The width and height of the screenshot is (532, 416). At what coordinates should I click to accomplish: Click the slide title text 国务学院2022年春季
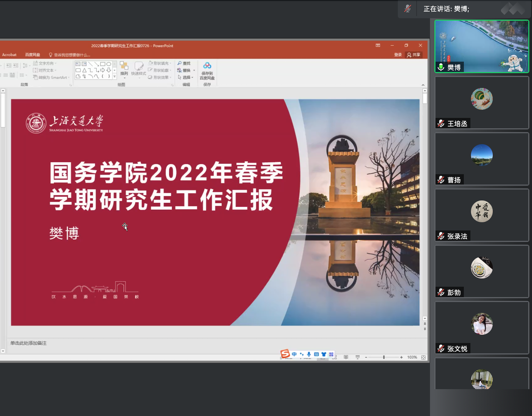(x=166, y=173)
